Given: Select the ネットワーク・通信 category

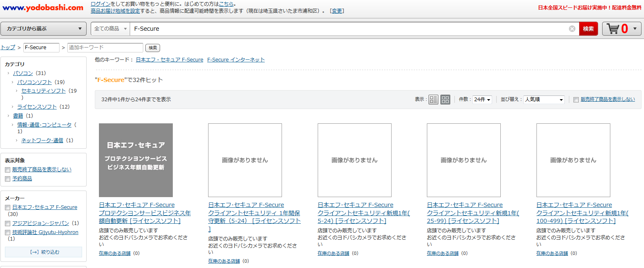Looking at the screenshot, I should pyautogui.click(x=42, y=141).
